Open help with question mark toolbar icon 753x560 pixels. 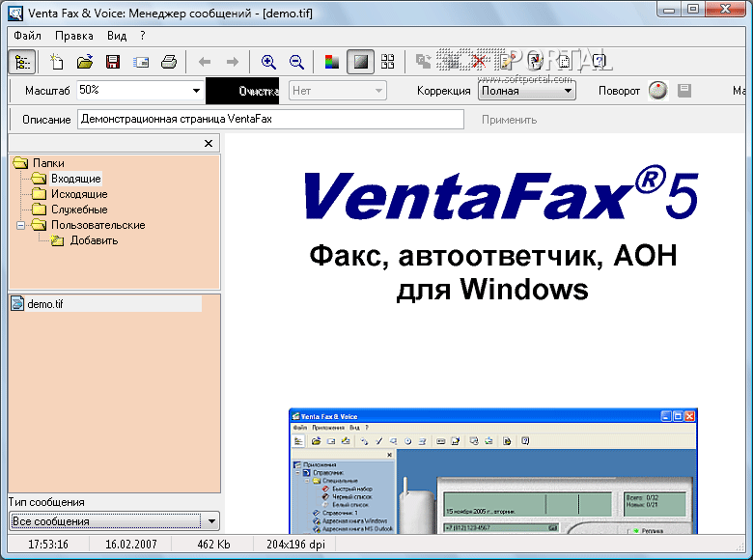point(599,61)
